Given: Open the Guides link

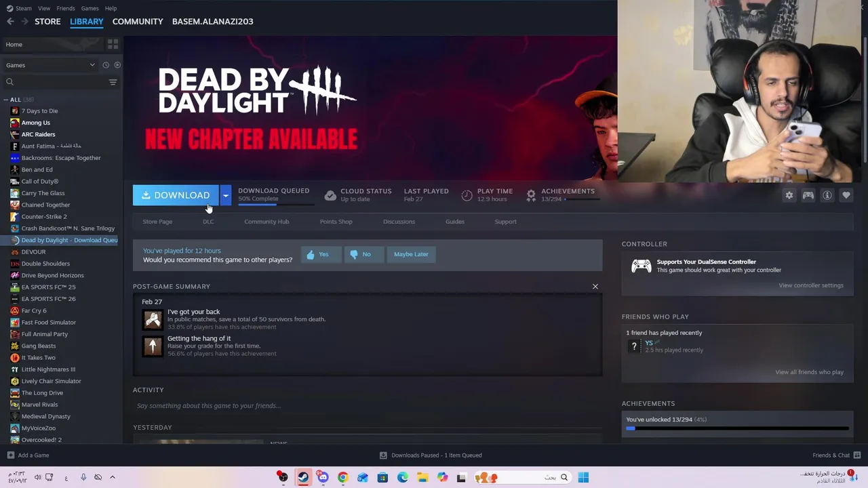Looking at the screenshot, I should 455,222.
